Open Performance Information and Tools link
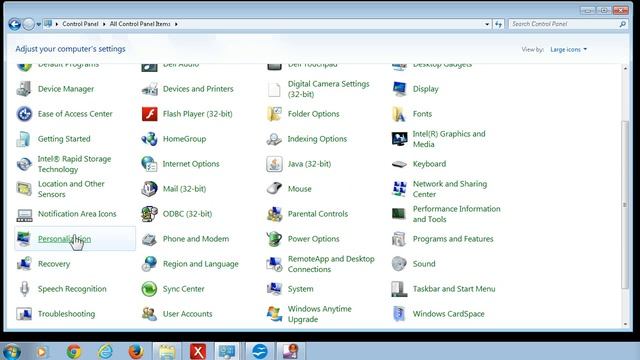 [456, 214]
